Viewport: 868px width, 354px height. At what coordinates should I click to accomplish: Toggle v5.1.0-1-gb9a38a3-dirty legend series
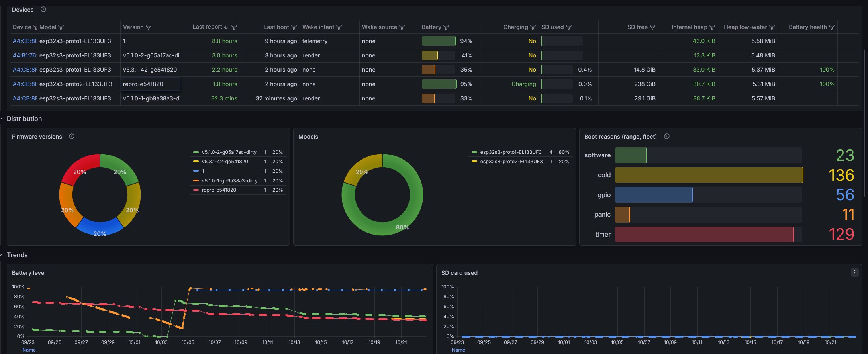[229, 181]
